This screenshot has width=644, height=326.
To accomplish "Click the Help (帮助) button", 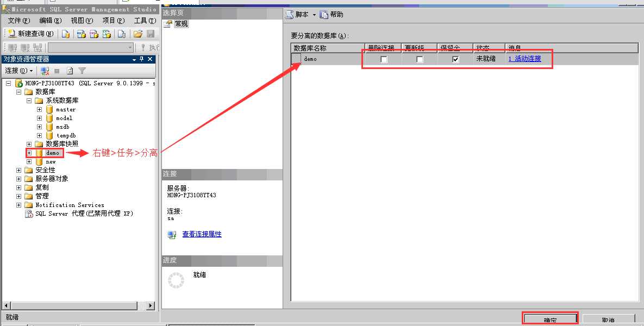I will pyautogui.click(x=332, y=14).
